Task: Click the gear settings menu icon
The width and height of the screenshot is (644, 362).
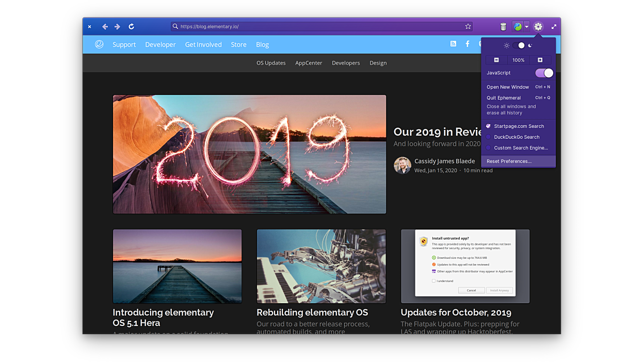Action: (x=538, y=27)
